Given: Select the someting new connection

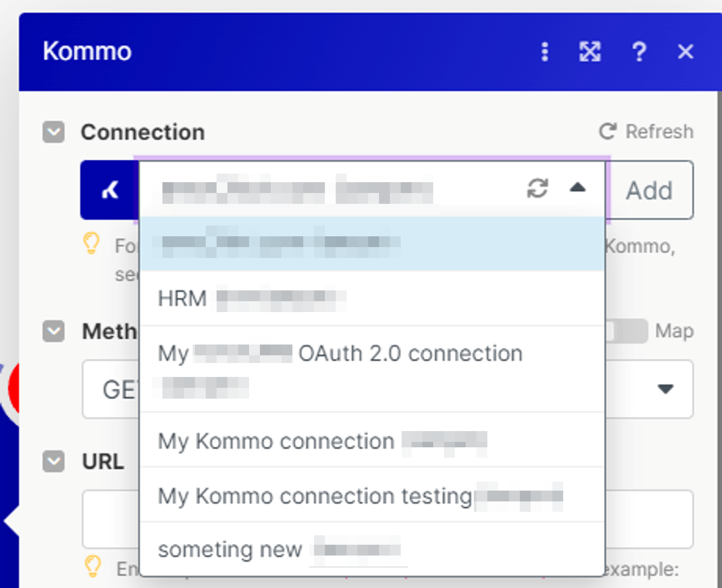Looking at the screenshot, I should 372,549.
